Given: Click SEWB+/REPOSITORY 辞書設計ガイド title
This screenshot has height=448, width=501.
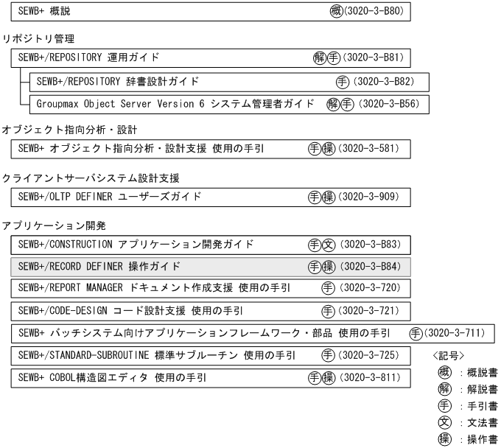Looking at the screenshot, I should [118, 82].
